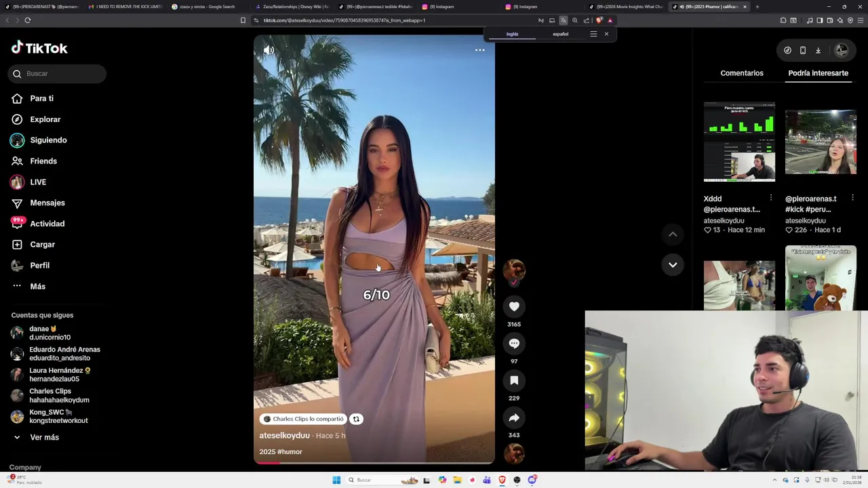
Task: Open the ateselkoyduu username link under video
Action: pyautogui.click(x=284, y=436)
